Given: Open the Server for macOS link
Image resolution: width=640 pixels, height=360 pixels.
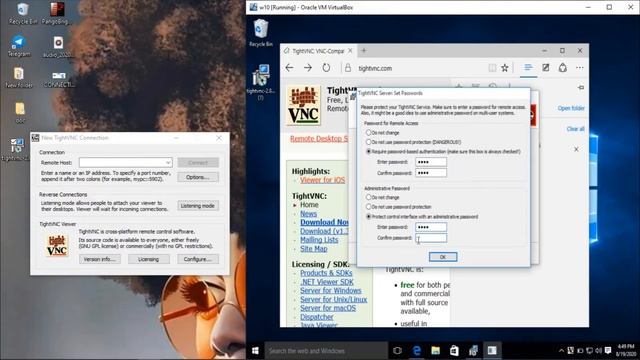Looking at the screenshot, I should coord(328,308).
